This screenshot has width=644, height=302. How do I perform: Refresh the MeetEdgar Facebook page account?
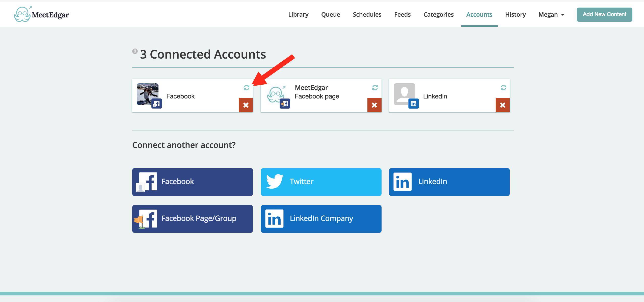pos(375,88)
